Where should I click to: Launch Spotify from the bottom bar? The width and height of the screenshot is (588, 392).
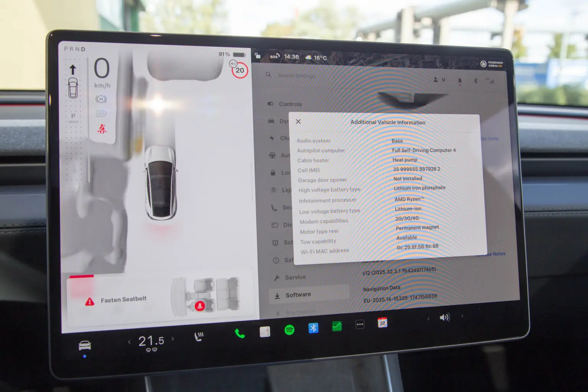pyautogui.click(x=289, y=330)
